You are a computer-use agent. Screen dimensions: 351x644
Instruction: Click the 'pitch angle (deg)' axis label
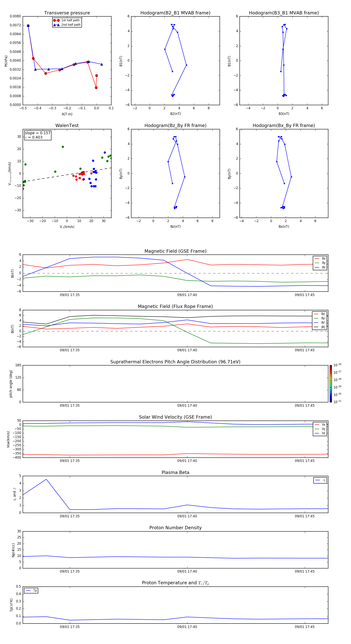pos(11,384)
